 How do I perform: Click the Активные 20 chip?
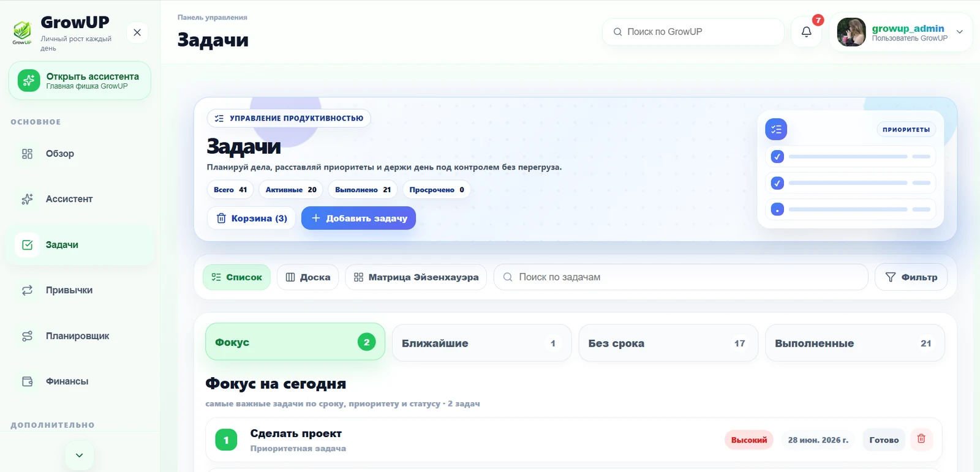(291, 190)
